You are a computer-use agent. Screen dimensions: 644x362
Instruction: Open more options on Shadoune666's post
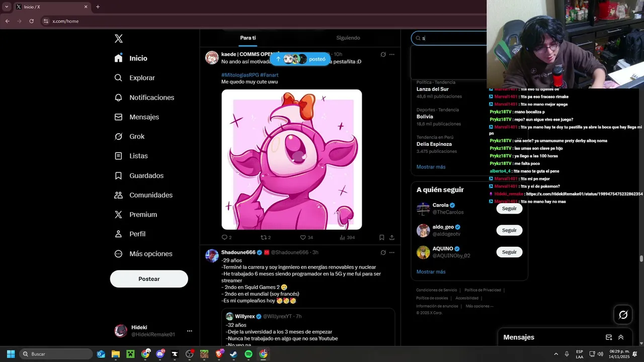(x=392, y=252)
